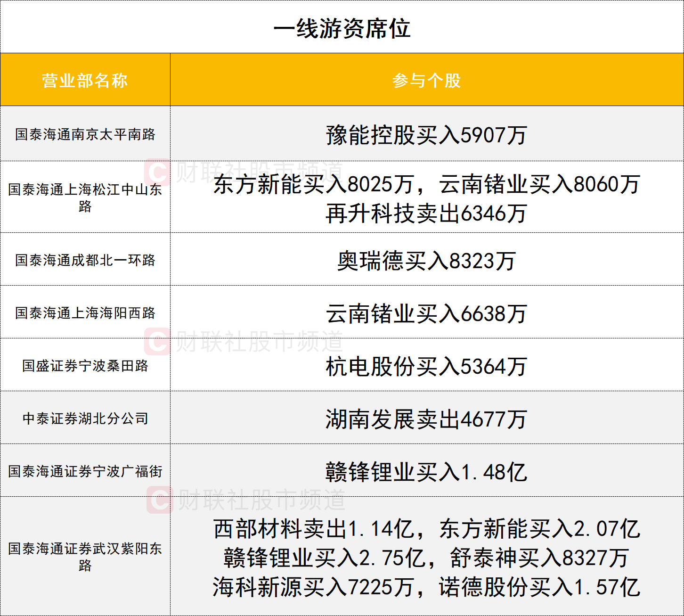The width and height of the screenshot is (684, 616).
Task: Click the "国泰海通上海松江中山东路" cell
Action: [x=85, y=197]
